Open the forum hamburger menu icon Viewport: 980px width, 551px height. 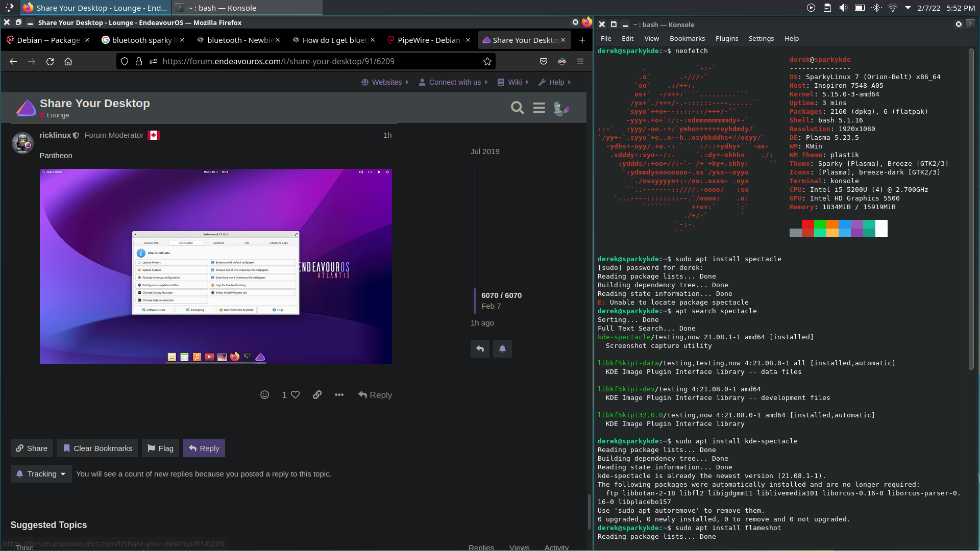tap(539, 108)
